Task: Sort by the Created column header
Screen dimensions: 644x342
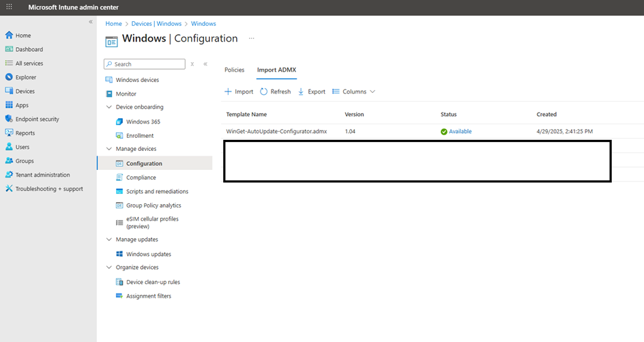Action: click(x=546, y=114)
